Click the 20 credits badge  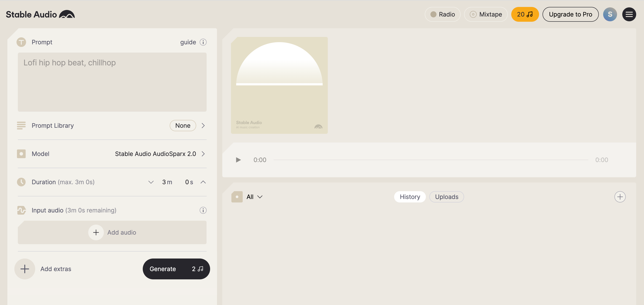coord(525,15)
